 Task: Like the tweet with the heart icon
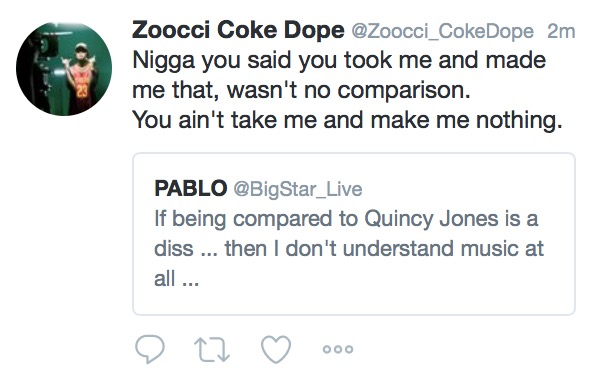276,349
